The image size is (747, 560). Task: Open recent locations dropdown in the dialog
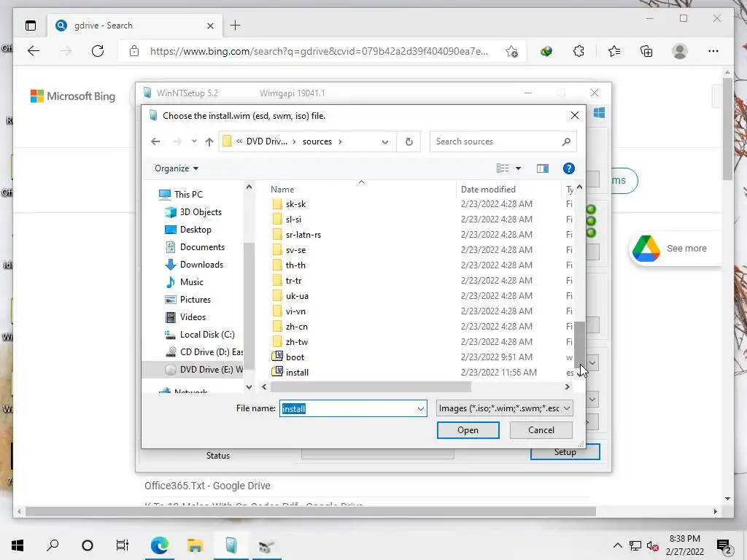194,141
